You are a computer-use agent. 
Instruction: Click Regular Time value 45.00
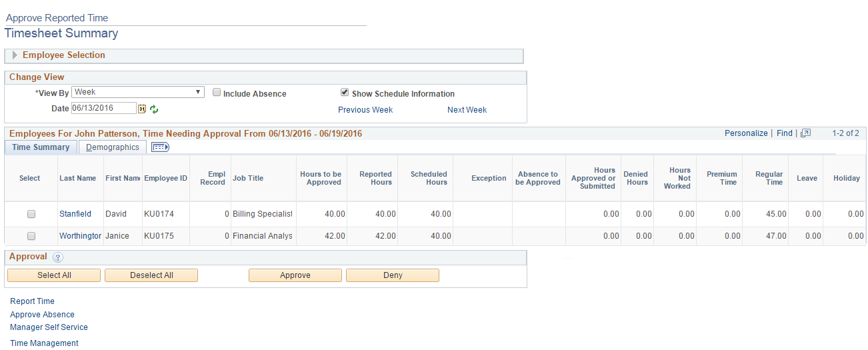[775, 215]
